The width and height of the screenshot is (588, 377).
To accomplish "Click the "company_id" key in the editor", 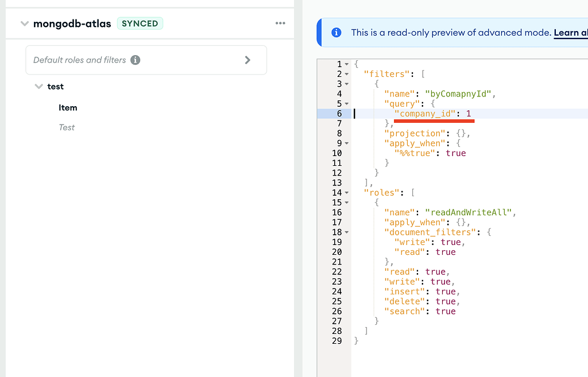I will pyautogui.click(x=425, y=114).
